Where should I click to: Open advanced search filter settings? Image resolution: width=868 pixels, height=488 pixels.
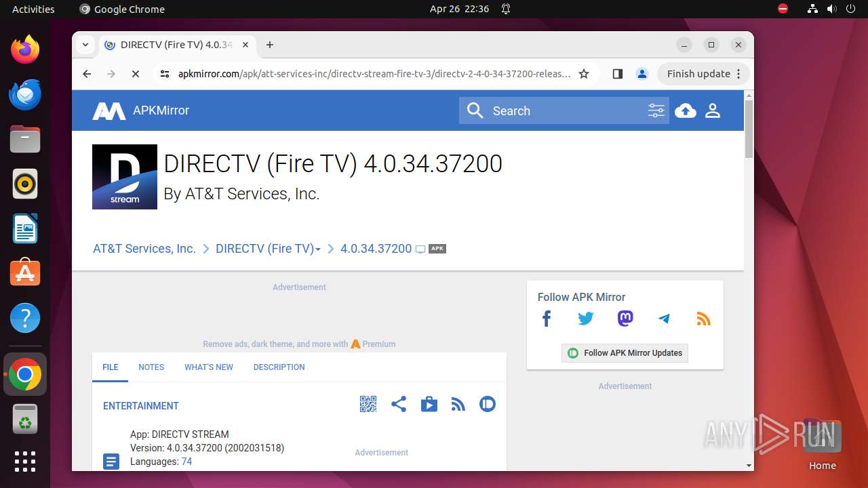[x=656, y=110]
